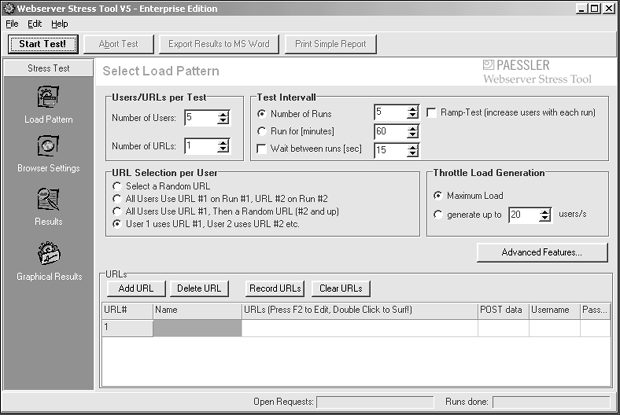
Task: Increase the Number of Users spinner
Action: (x=228, y=113)
